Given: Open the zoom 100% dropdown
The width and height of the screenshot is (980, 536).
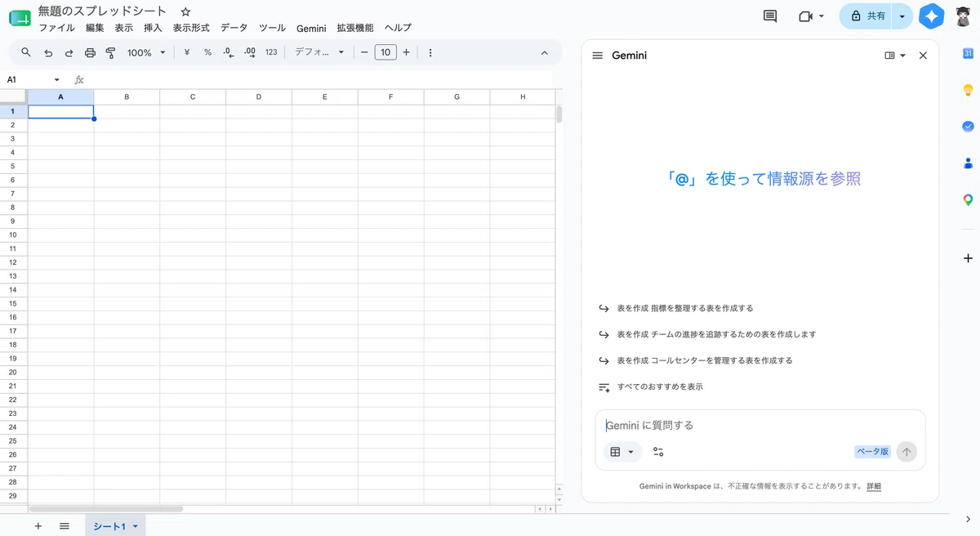Looking at the screenshot, I should point(146,52).
